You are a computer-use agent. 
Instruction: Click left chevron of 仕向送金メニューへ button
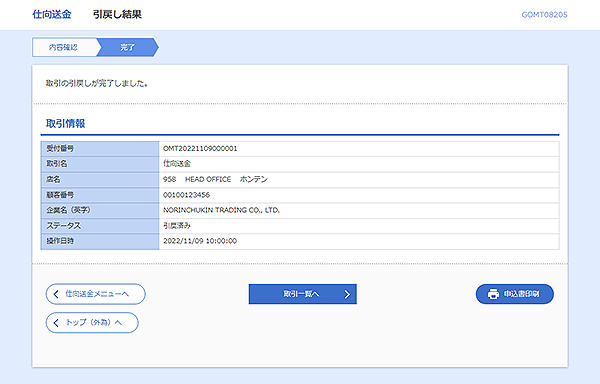[x=56, y=294]
